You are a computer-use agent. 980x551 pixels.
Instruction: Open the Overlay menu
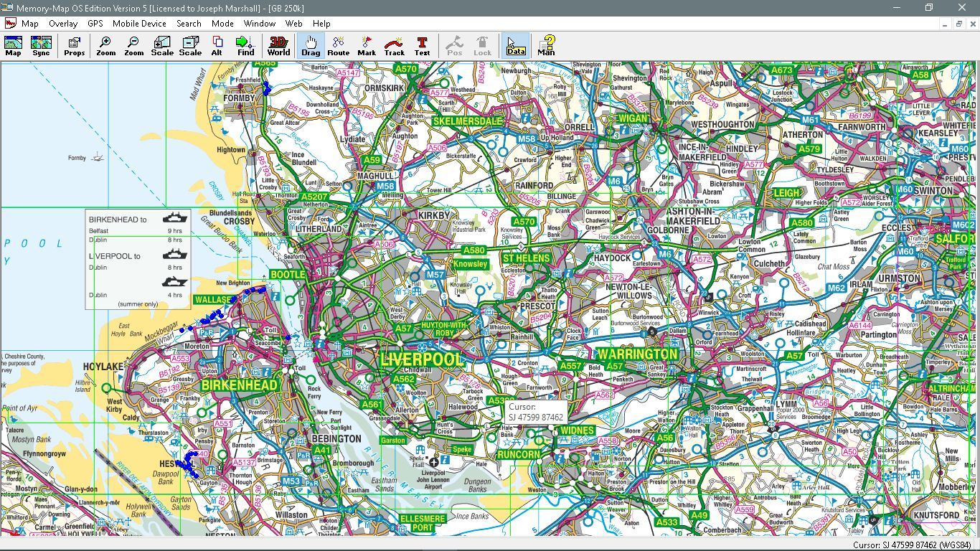(x=63, y=24)
